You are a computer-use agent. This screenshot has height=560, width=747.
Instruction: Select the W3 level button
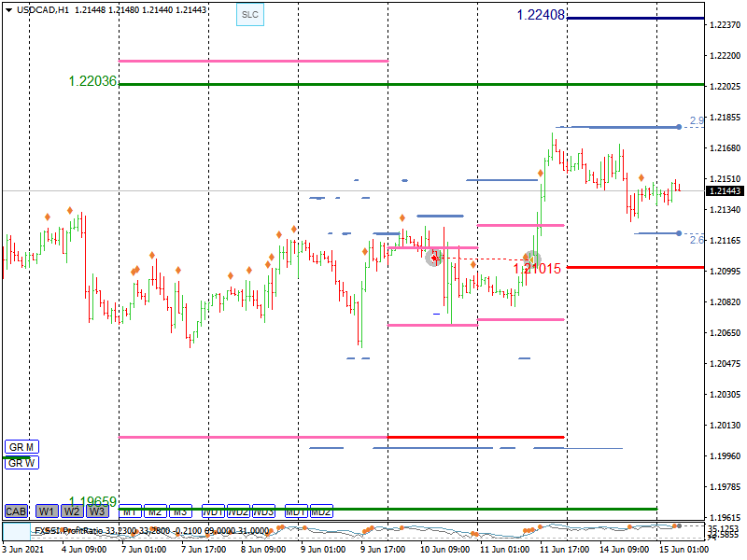pos(97,511)
